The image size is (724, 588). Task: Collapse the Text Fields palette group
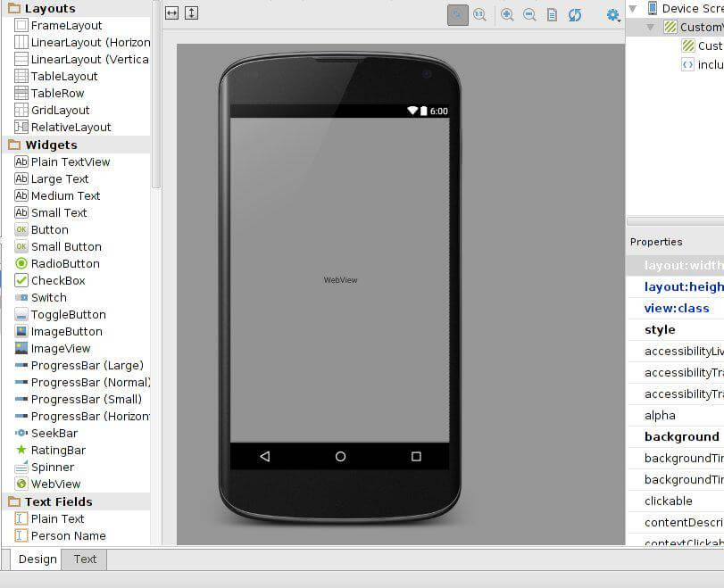coord(13,501)
